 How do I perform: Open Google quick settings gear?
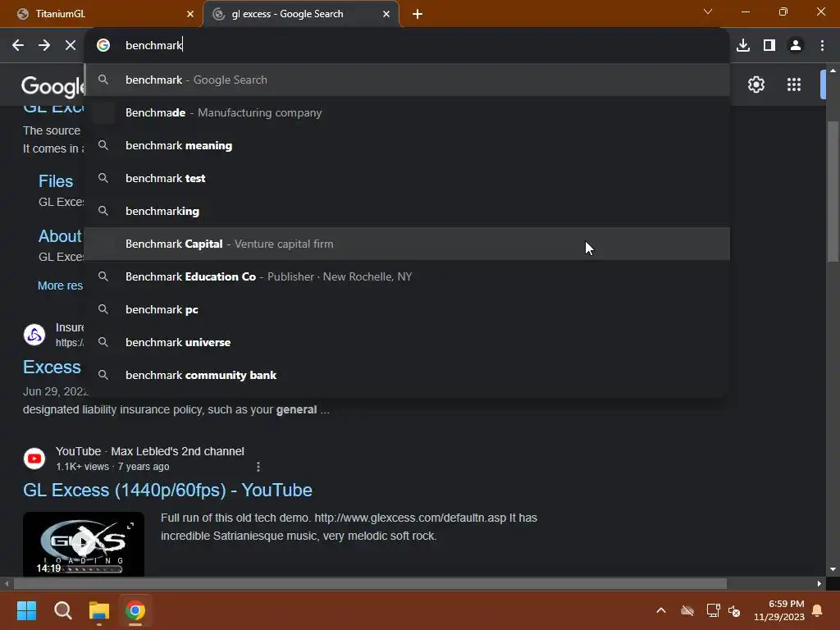click(x=756, y=84)
